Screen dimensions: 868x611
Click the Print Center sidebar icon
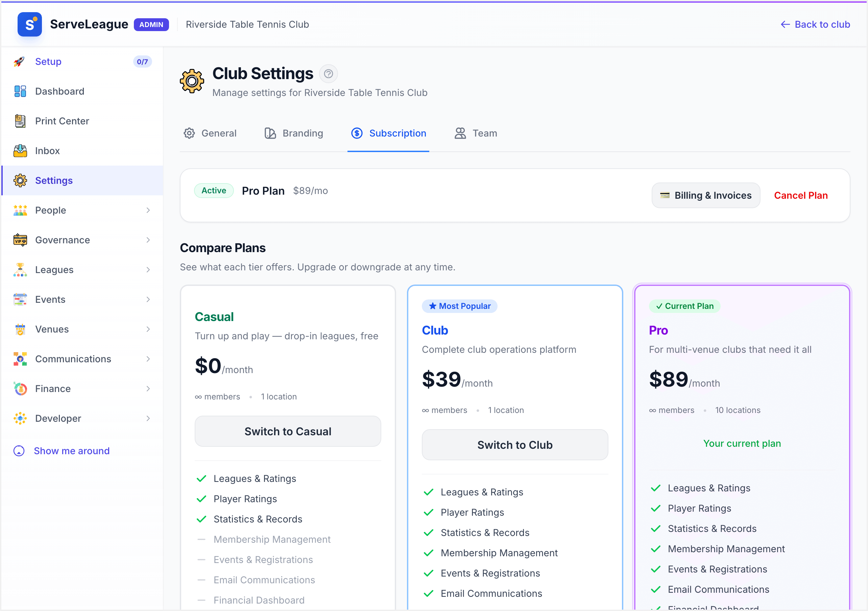[20, 121]
